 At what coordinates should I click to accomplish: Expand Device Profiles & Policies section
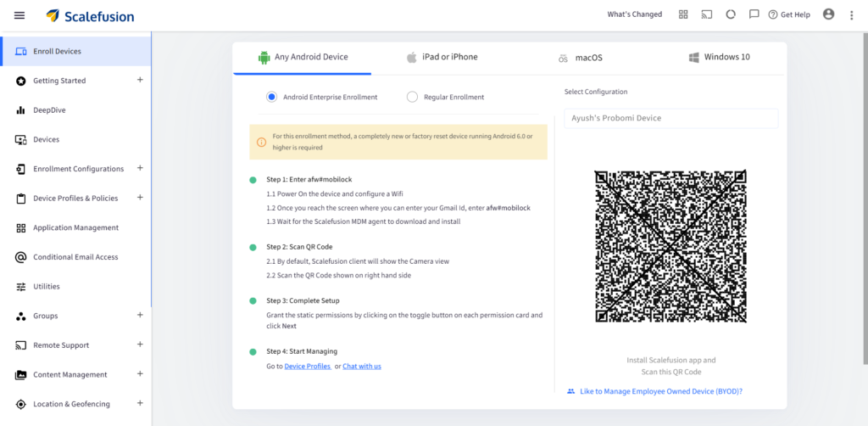click(140, 198)
